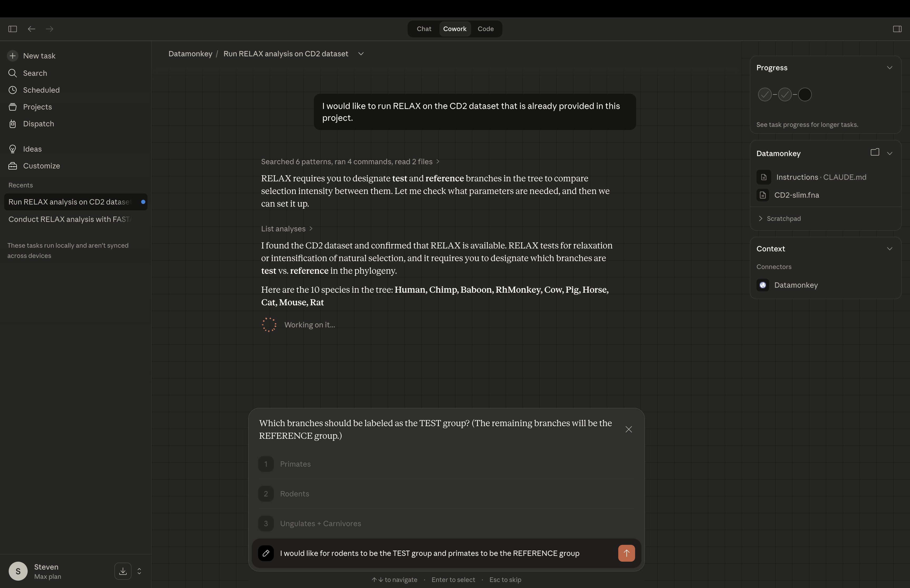Open the Scheduled clock icon
Image resolution: width=910 pixels, height=588 pixels.
pyautogui.click(x=13, y=90)
